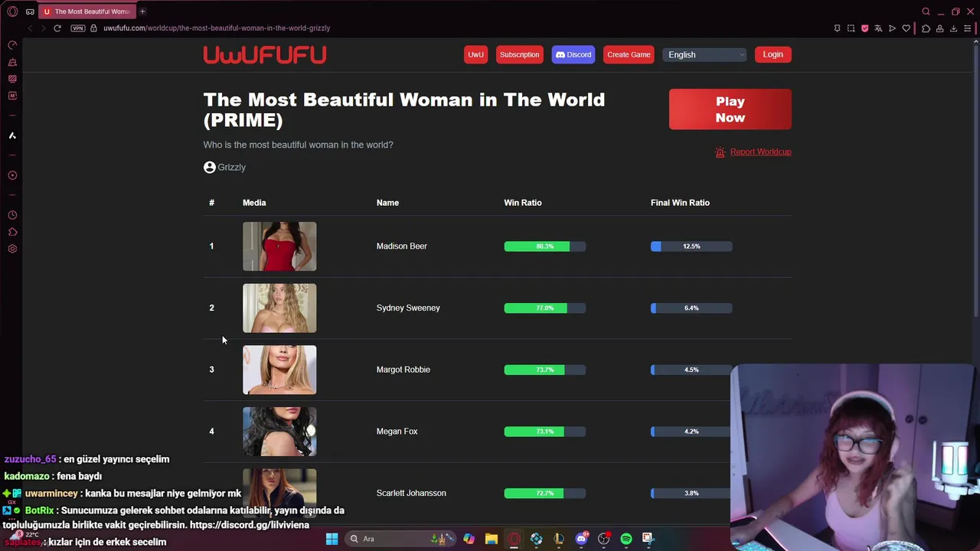This screenshot has height=551, width=980.
Task: Open Opera sidebar history clock icon
Action: (x=12, y=215)
